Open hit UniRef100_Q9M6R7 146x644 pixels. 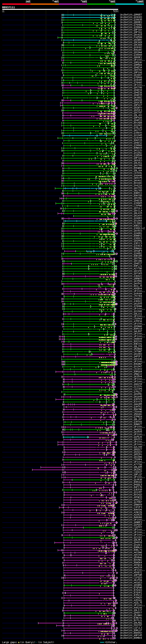[131, 15]
